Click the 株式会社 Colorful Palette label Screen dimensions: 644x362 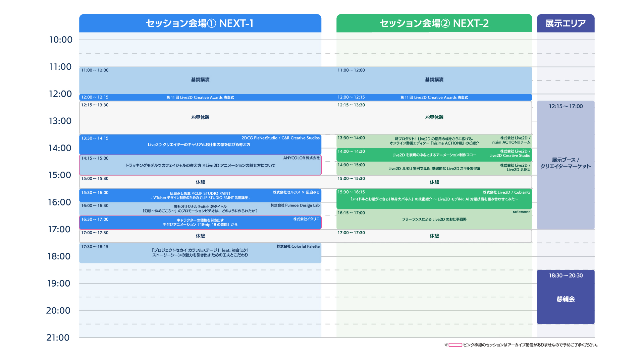tap(298, 246)
